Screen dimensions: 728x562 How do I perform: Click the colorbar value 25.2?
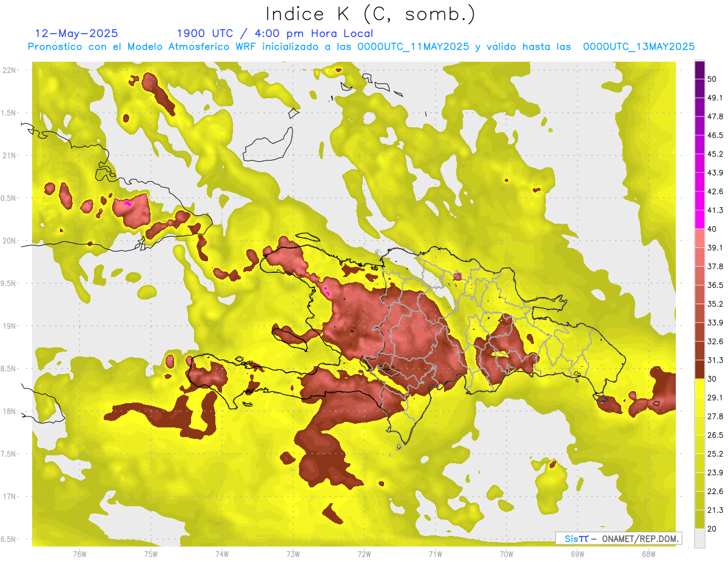715,454
